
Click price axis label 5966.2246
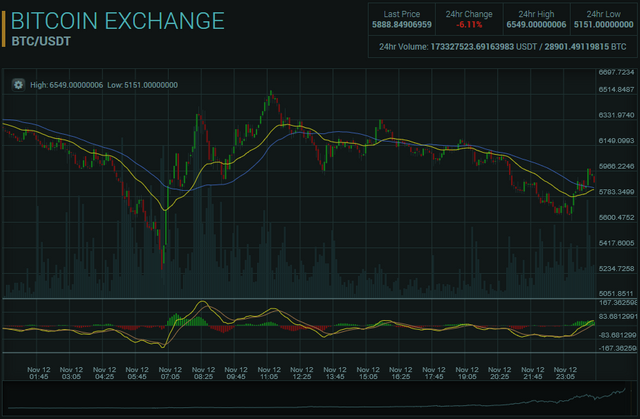[616, 166]
